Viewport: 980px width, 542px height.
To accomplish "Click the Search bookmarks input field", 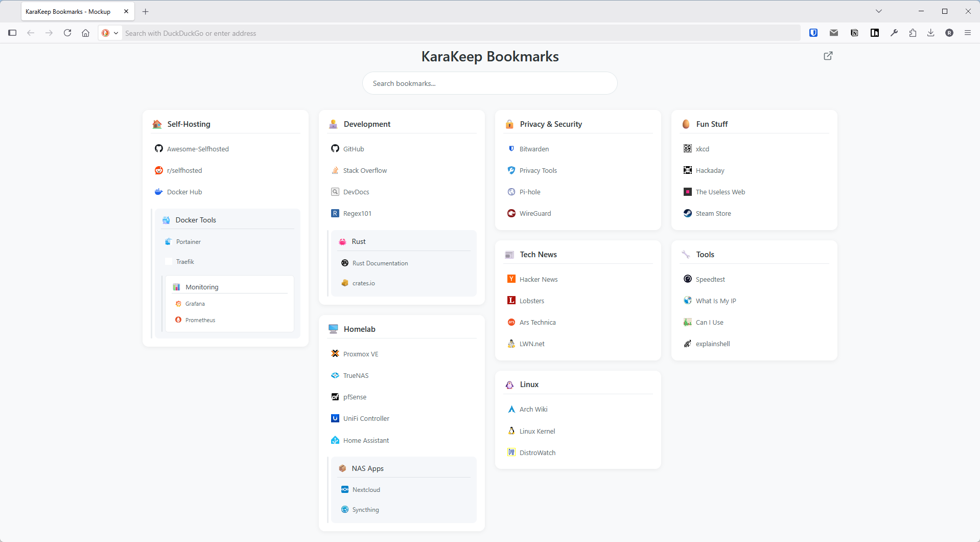I will (489, 83).
